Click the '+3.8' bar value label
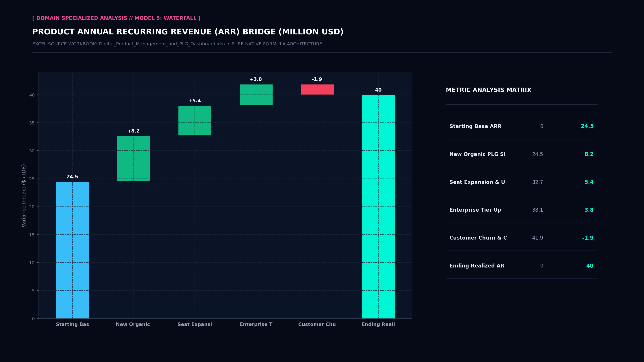 (x=256, y=79)
